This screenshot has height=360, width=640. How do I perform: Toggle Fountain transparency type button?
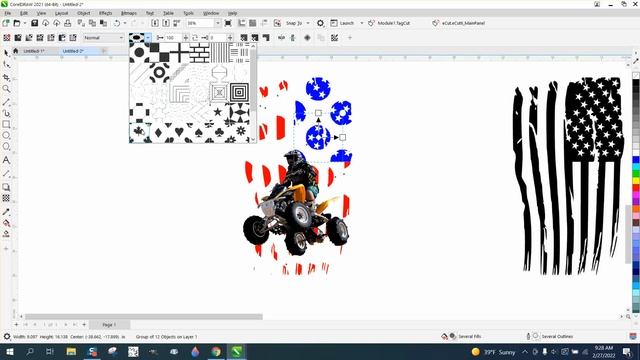coord(29,38)
